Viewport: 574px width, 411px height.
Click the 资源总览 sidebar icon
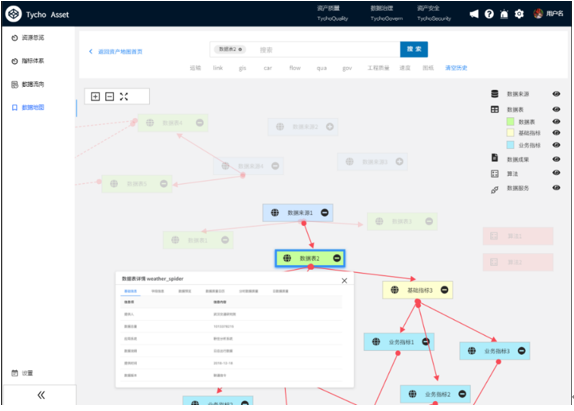click(x=14, y=38)
